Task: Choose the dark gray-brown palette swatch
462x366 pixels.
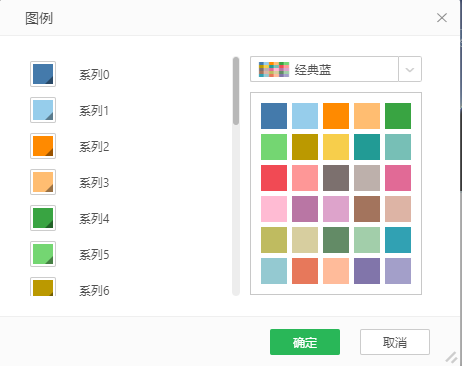Action: [336, 178]
